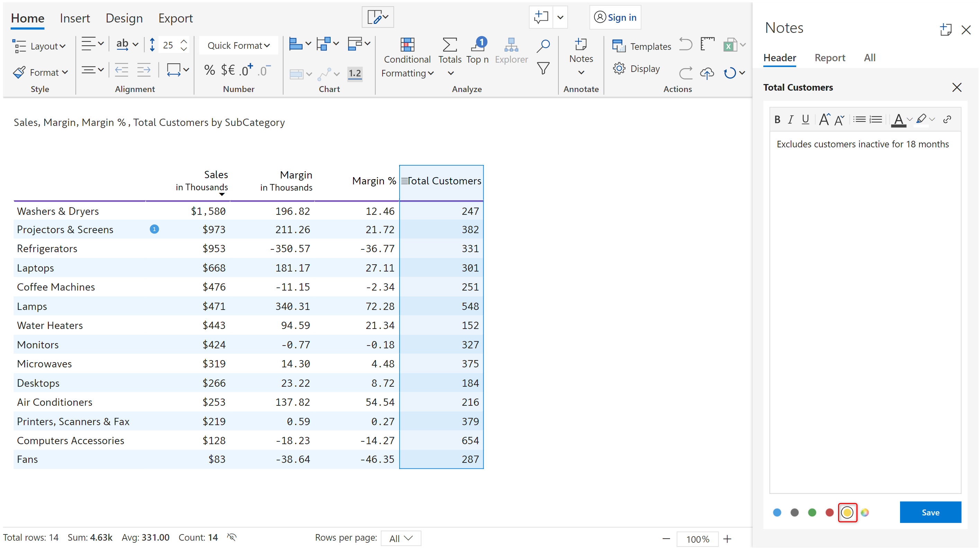This screenshot has width=980, height=550.
Task: Select the green note color swatch
Action: point(812,512)
